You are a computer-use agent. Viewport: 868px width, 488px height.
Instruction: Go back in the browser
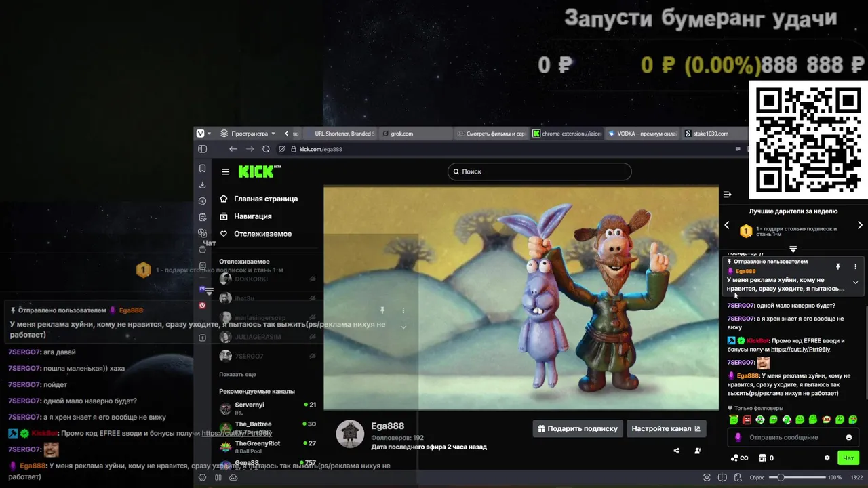point(233,149)
